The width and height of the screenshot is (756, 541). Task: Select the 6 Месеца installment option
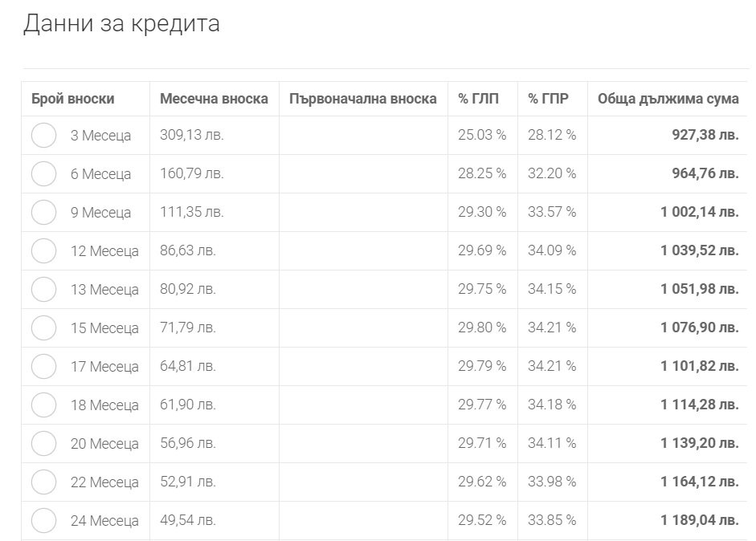point(44,173)
